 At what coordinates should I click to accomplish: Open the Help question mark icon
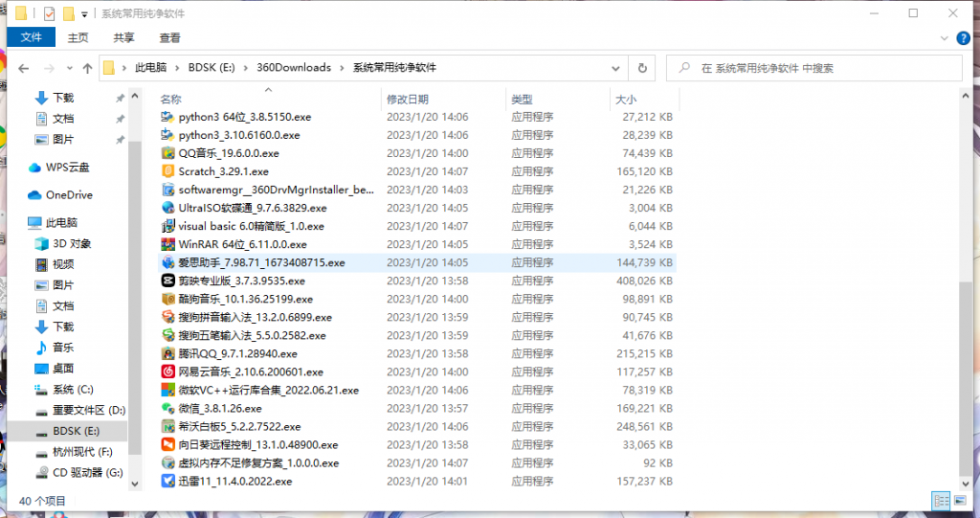point(963,38)
